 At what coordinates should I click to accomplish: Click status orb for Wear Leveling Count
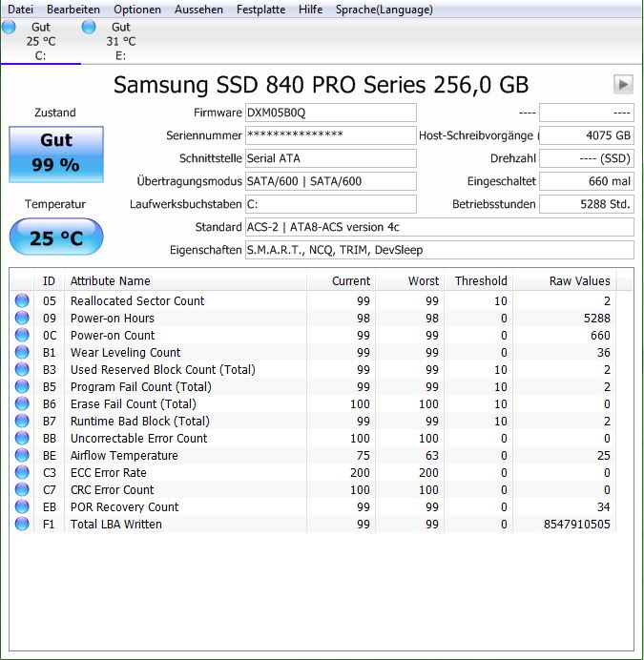pos(22,352)
